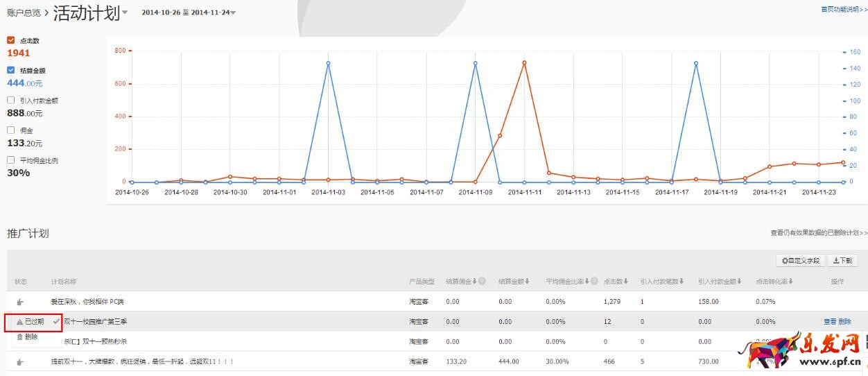Viewport: 868px width, 376px height.
Task: Choose 删除 from the status popup menu
Action: (x=28, y=337)
